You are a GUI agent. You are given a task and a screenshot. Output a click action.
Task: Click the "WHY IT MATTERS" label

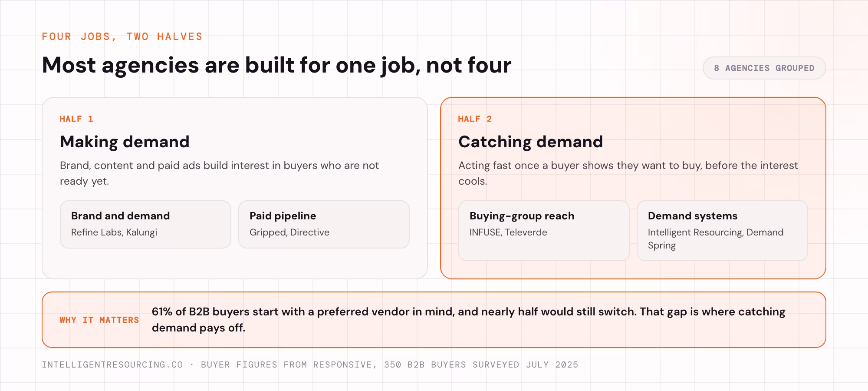tap(99, 320)
